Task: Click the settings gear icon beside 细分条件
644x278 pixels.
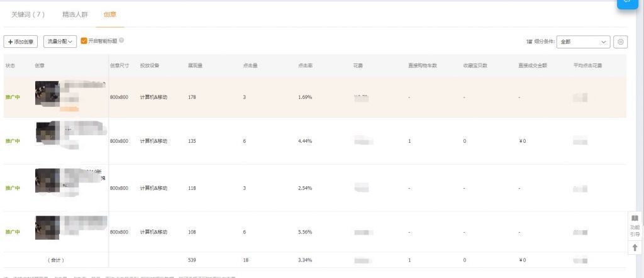Action: coord(620,42)
